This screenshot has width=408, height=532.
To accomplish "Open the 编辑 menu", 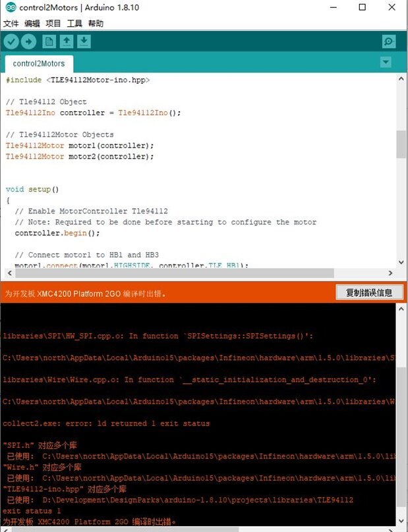I will pos(32,24).
